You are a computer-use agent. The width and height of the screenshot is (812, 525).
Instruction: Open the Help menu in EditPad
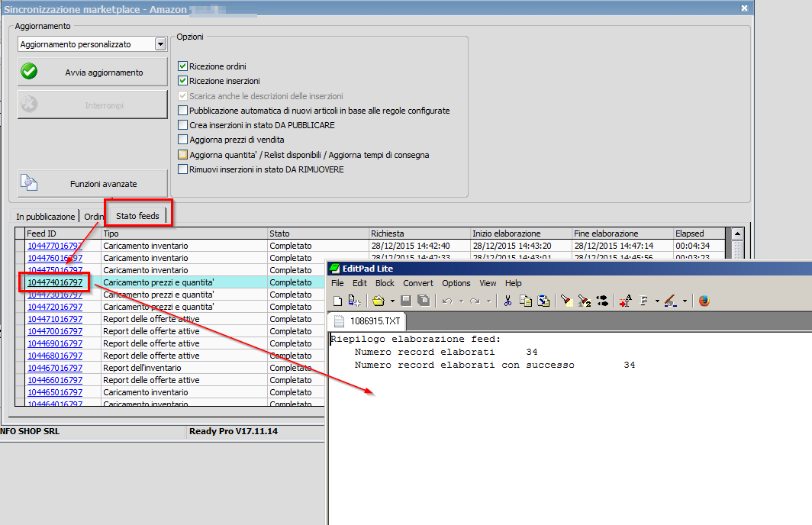(513, 283)
